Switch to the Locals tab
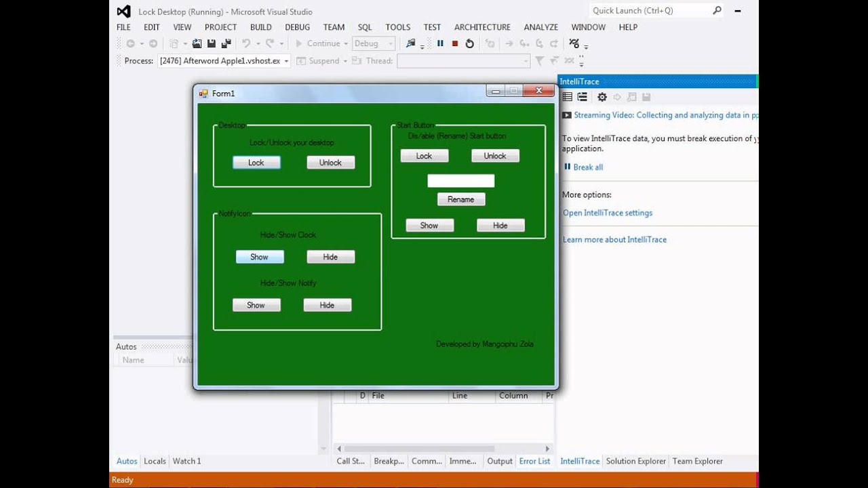868x488 pixels. coord(155,461)
